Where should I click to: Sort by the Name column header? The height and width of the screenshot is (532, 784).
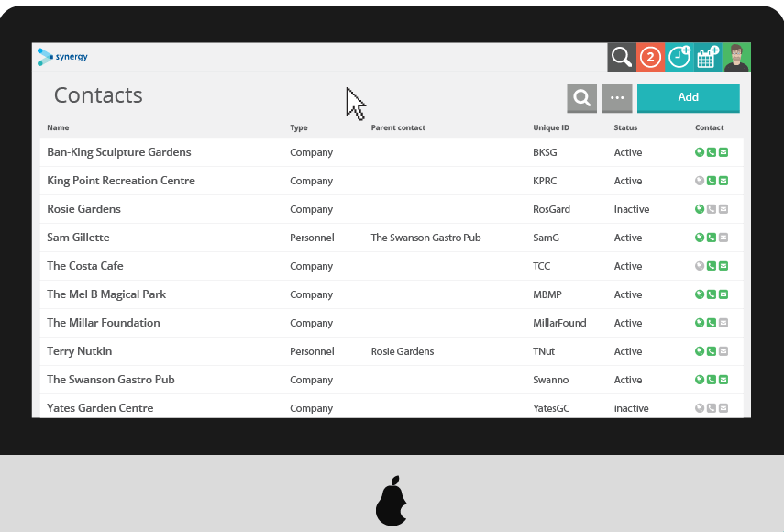pyautogui.click(x=58, y=127)
